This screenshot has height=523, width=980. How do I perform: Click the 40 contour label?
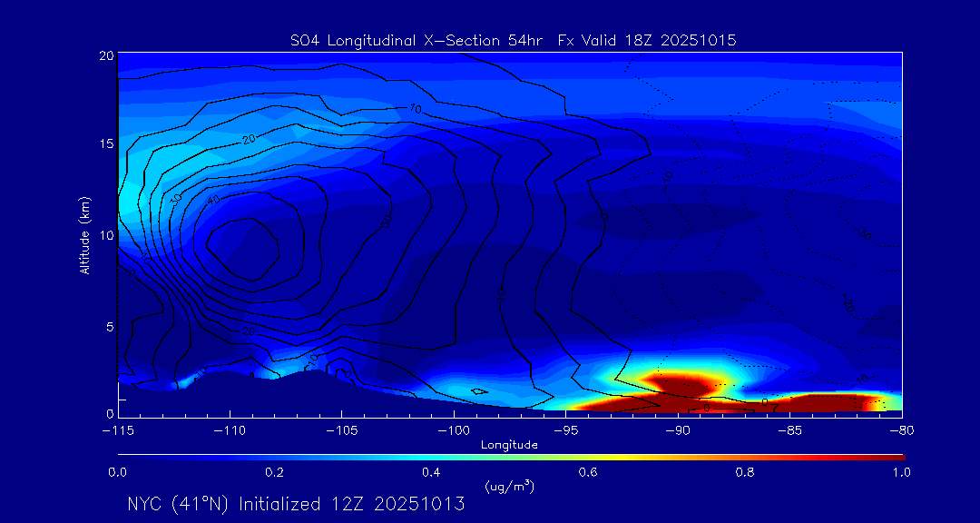tap(214, 200)
